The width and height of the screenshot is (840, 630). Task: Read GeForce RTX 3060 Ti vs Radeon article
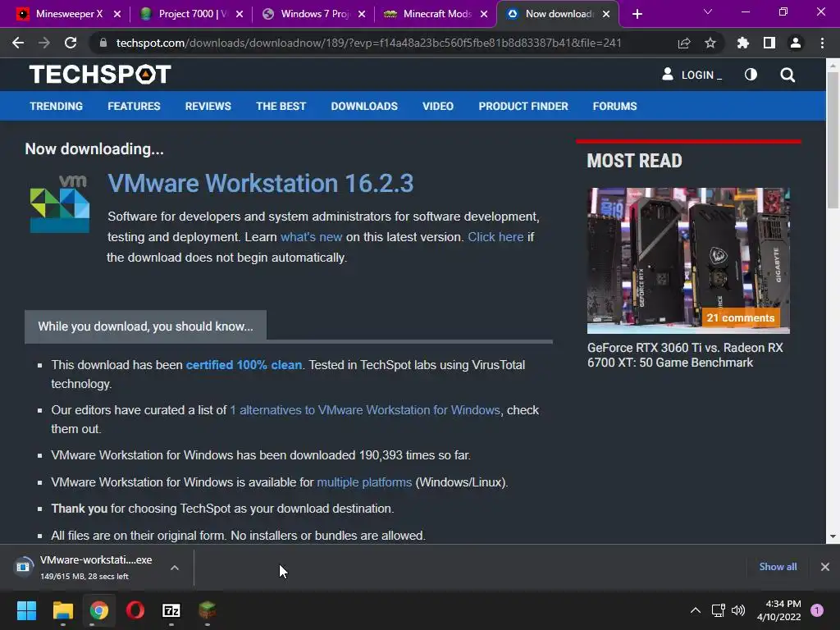pyautogui.click(x=685, y=355)
